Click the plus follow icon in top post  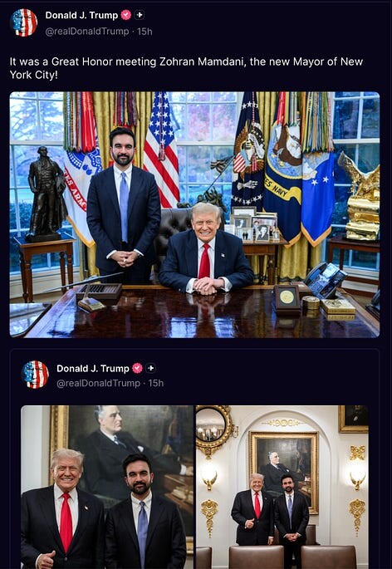pyautogui.click(x=140, y=15)
